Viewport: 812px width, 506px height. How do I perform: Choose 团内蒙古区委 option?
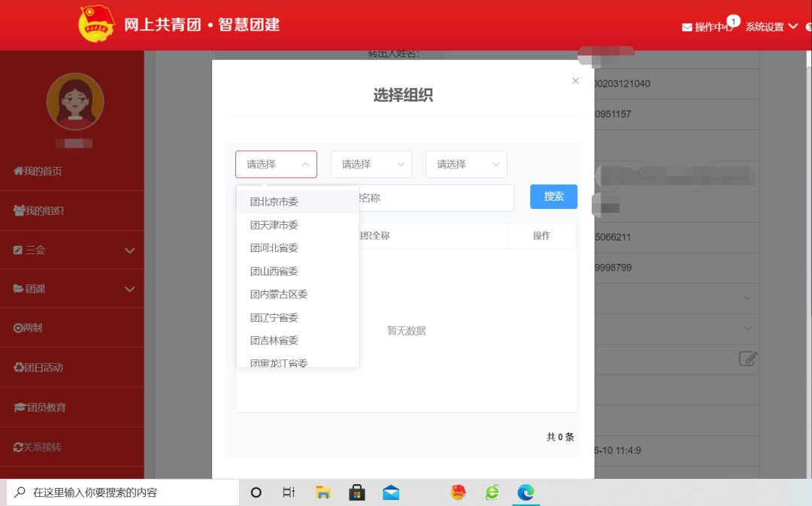point(279,294)
